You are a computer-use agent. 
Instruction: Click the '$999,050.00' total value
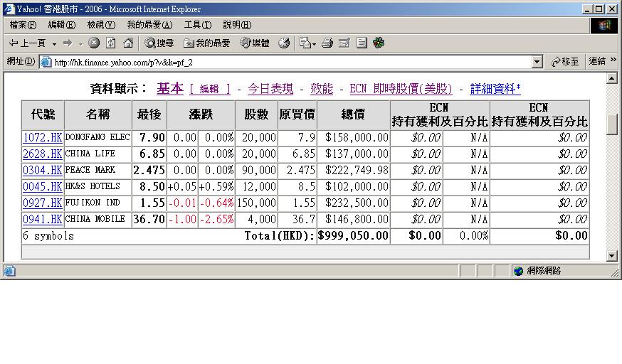353,235
